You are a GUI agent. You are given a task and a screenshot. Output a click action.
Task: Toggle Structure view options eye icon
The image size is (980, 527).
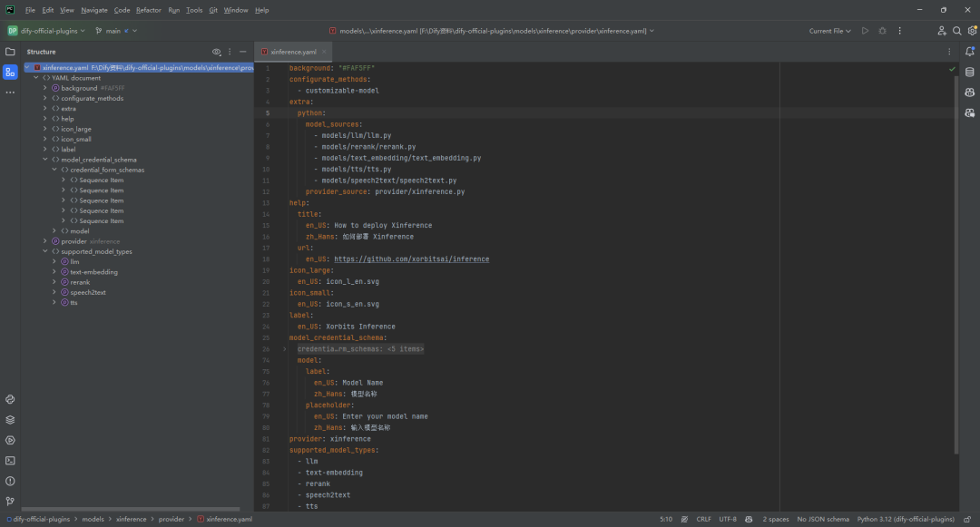click(216, 52)
